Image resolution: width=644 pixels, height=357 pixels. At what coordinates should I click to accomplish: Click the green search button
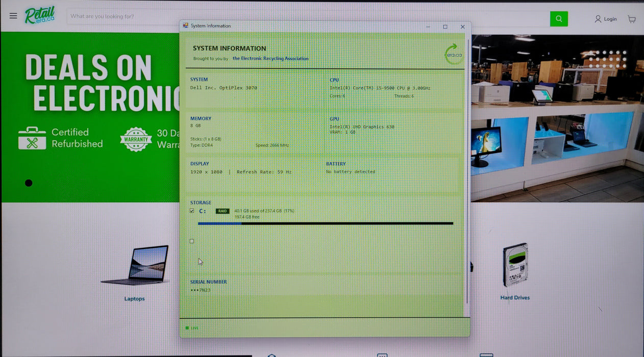click(559, 19)
